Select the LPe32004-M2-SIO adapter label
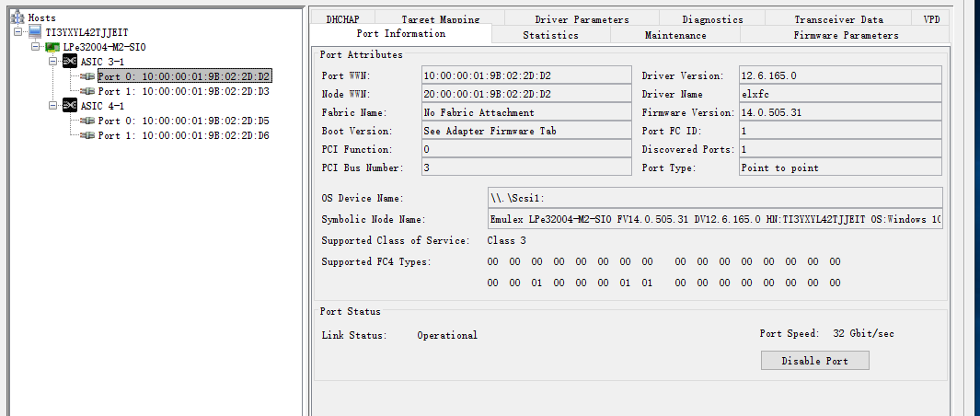The image size is (980, 416). tap(104, 47)
